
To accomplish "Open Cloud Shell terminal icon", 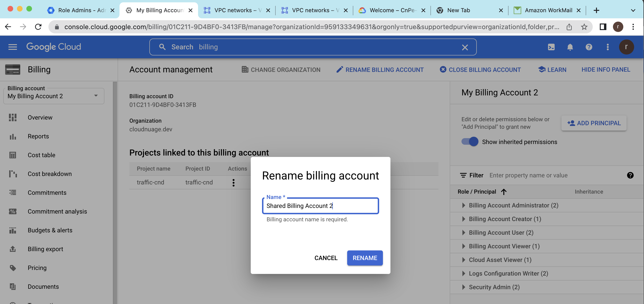I will tap(551, 47).
